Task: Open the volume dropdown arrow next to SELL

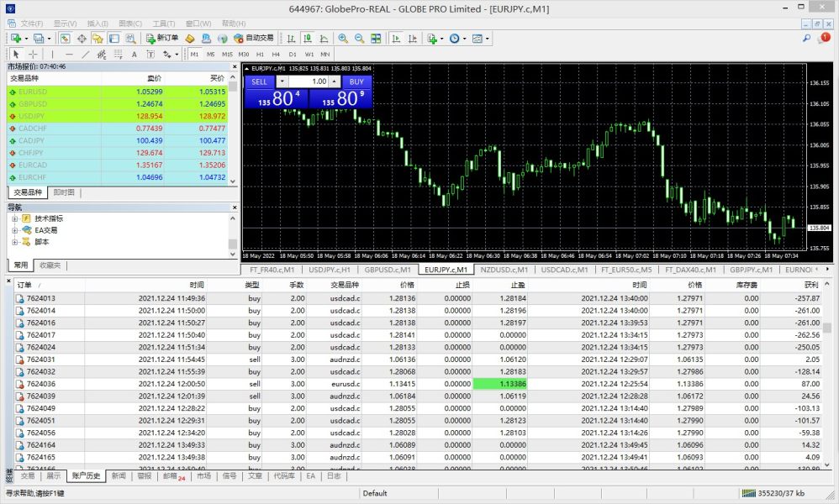Action: pos(282,81)
